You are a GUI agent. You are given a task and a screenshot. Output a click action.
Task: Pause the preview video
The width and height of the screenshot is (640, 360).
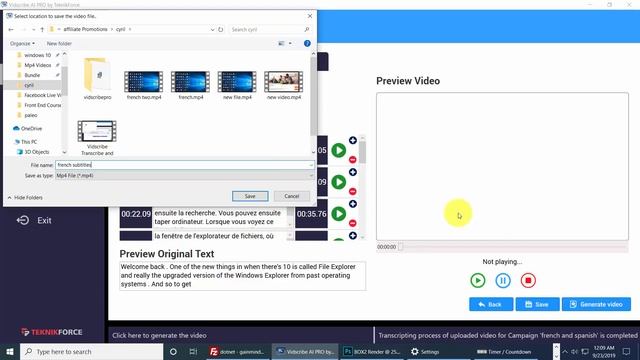(x=503, y=280)
